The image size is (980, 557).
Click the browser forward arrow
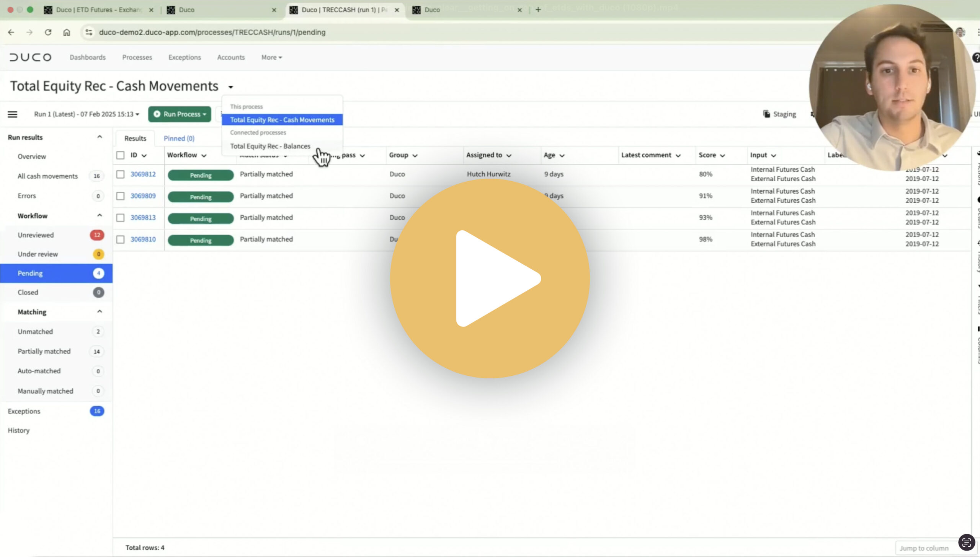coord(29,33)
